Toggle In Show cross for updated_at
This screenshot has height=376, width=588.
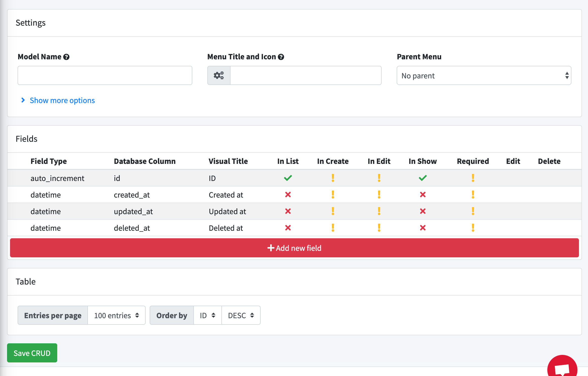pos(423,211)
